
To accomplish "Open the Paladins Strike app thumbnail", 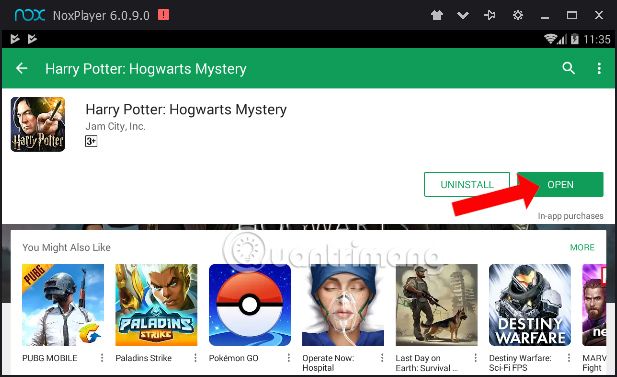I will tap(156, 305).
